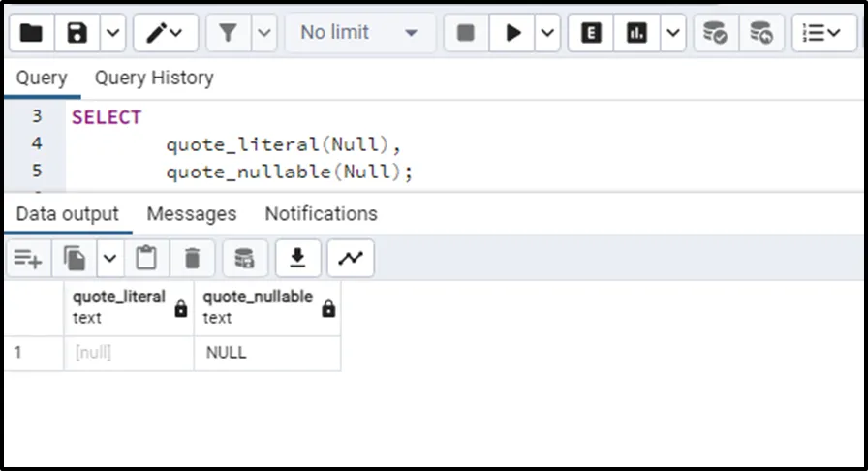868x471 pixels.
Task: Click the Filter funnel icon
Action: point(228,33)
